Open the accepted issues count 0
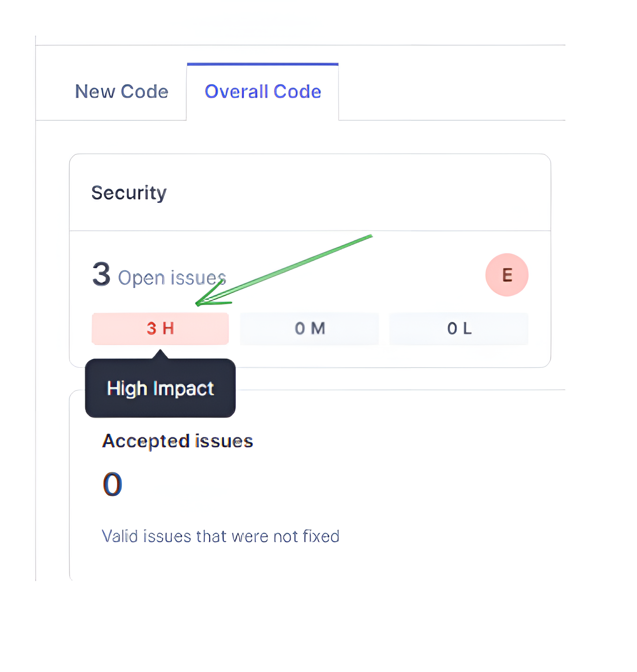Image resolution: width=637 pixels, height=672 pixels. (112, 484)
